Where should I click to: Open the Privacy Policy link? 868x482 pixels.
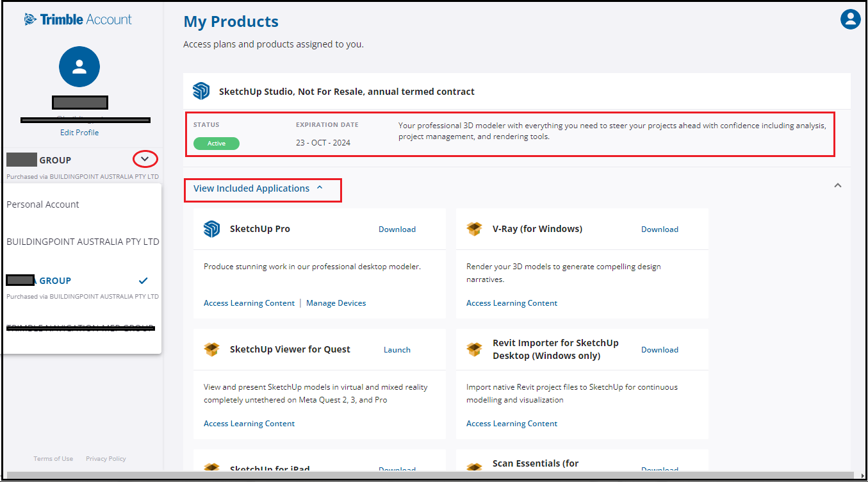(106, 458)
